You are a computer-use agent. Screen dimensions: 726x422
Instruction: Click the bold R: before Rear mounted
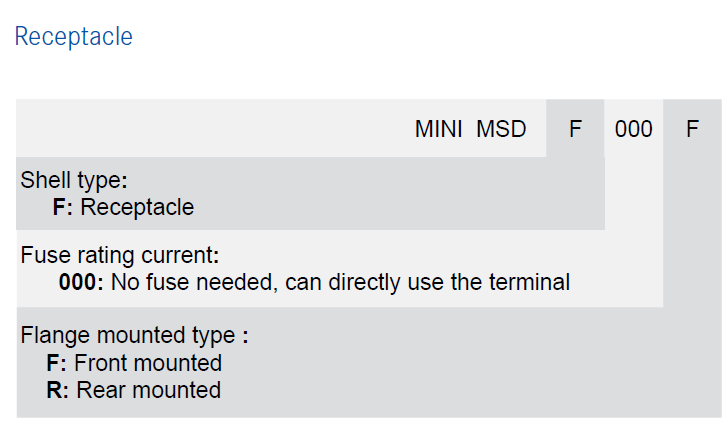pyautogui.click(x=57, y=390)
